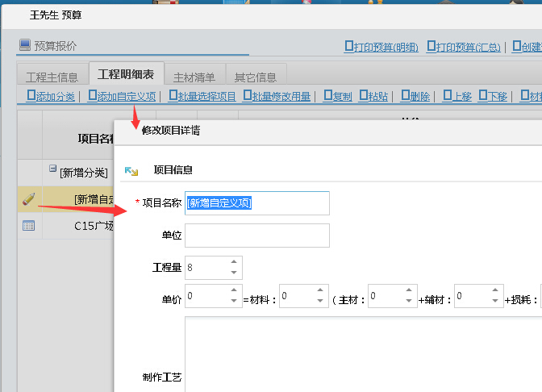
Task: Click the 批量选择项目 link
Action: (202, 97)
